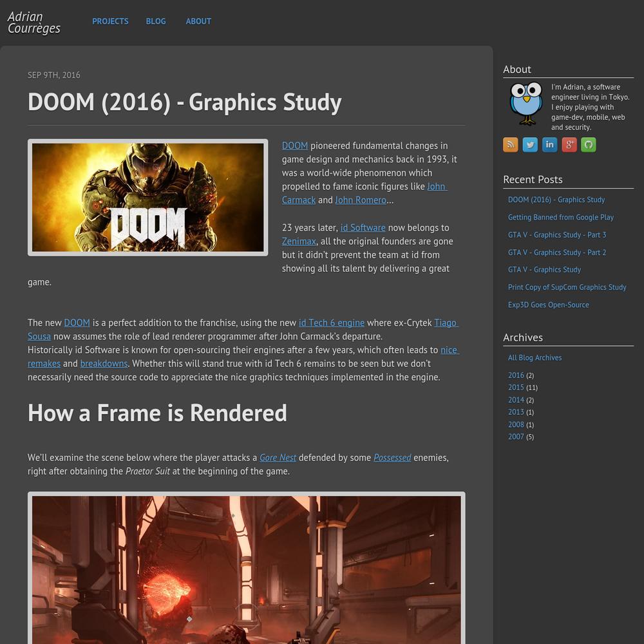Open the LinkedIn profile icon
The width and height of the screenshot is (644, 644).
(549, 144)
